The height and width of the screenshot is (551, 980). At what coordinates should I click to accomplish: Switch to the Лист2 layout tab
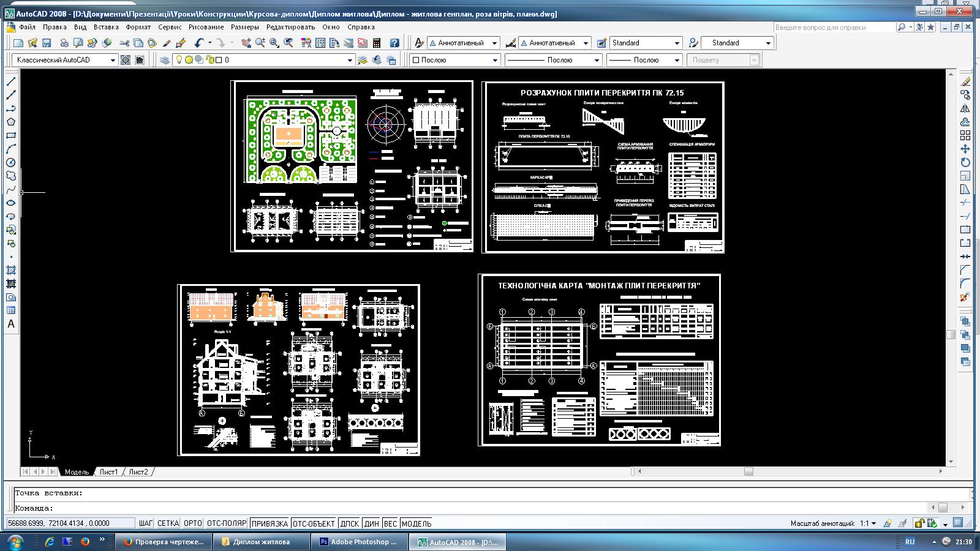[x=138, y=471]
